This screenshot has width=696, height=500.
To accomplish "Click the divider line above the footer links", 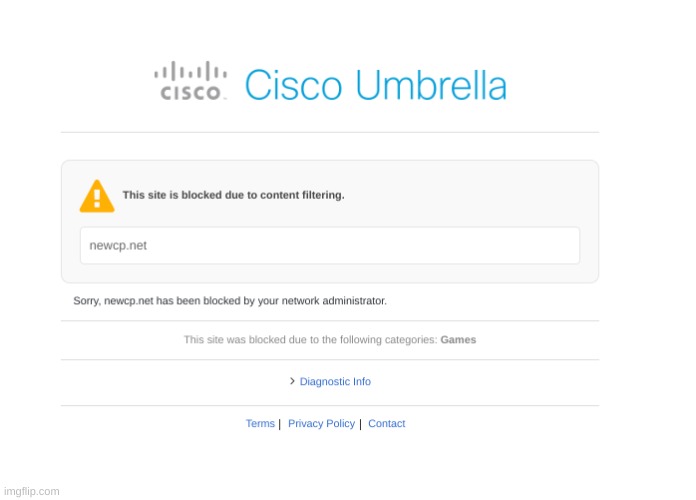I will point(330,405).
